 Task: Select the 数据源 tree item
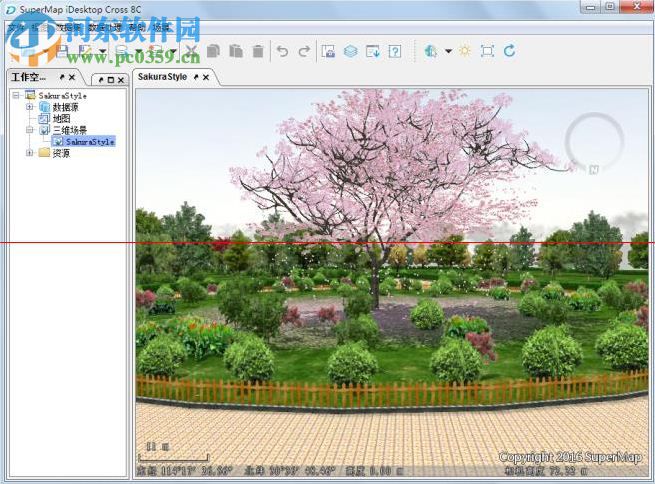click(x=66, y=107)
